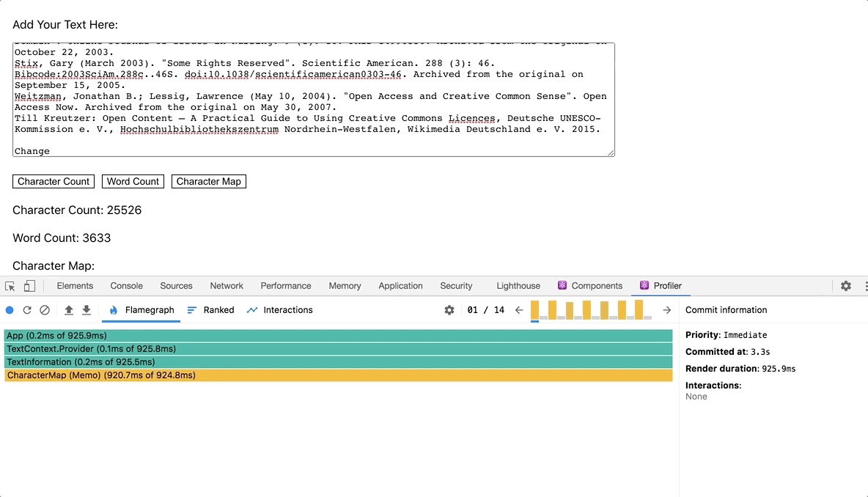
Task: Select the CharacterMap (Memo) flamegraph bar
Action: (x=338, y=375)
